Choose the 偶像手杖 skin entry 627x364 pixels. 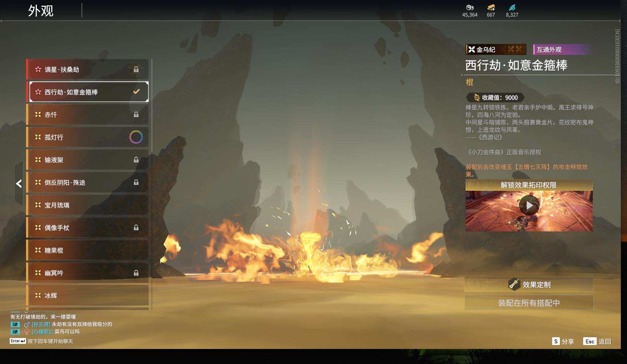click(88, 228)
